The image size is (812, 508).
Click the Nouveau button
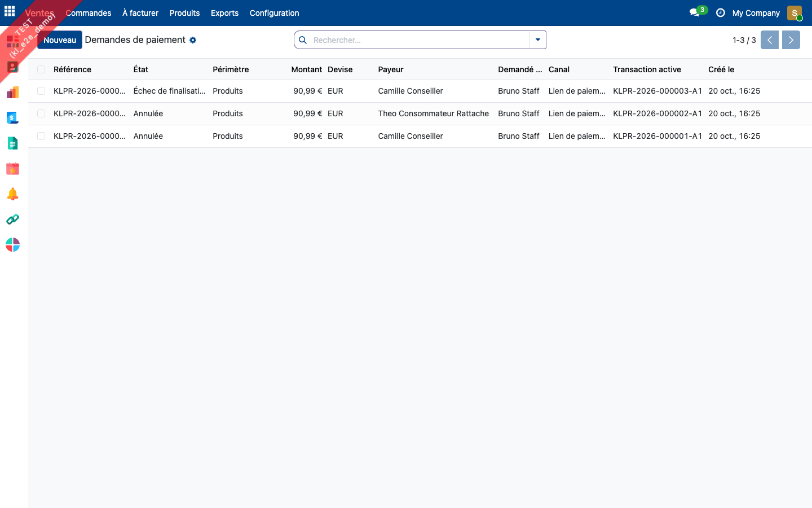click(x=60, y=40)
